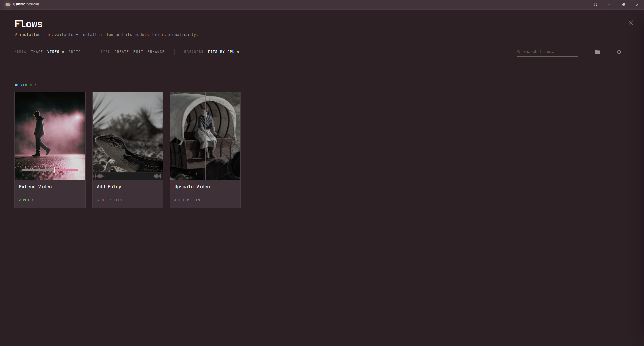This screenshot has height=346, width=644.
Task: Click the VIDEO 3 section header
Action: pos(25,85)
